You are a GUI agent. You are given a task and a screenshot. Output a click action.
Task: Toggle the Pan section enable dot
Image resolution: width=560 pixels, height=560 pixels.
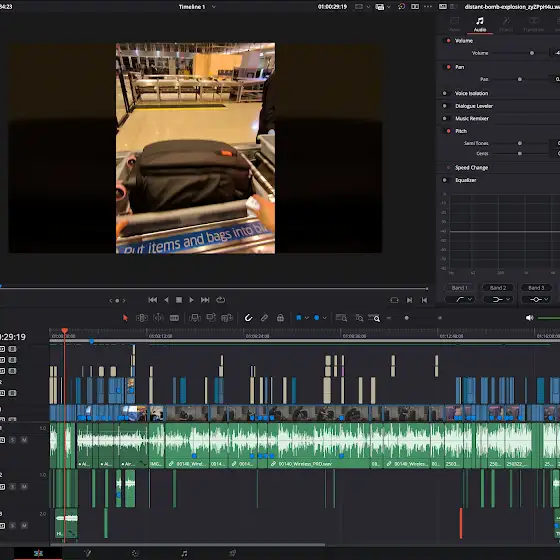tap(448, 67)
